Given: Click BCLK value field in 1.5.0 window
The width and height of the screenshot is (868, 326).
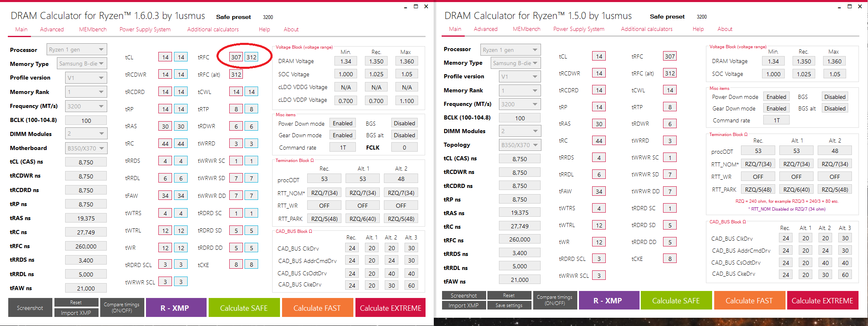Looking at the screenshot, I should [x=520, y=118].
